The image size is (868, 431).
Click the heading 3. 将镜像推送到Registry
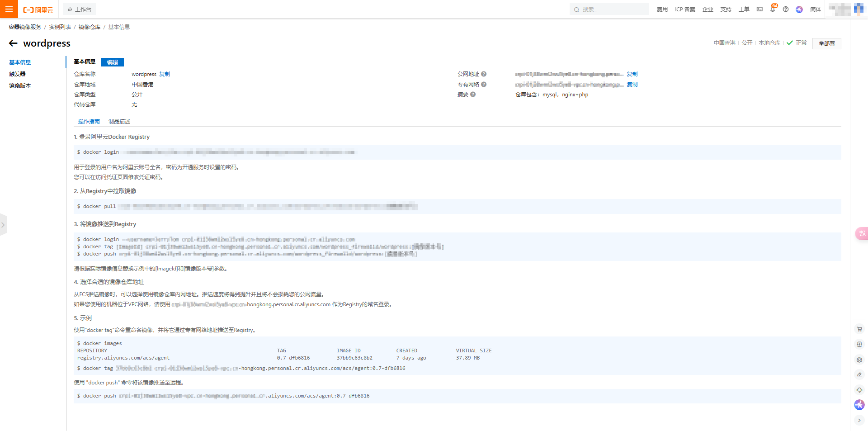pyautogui.click(x=105, y=224)
